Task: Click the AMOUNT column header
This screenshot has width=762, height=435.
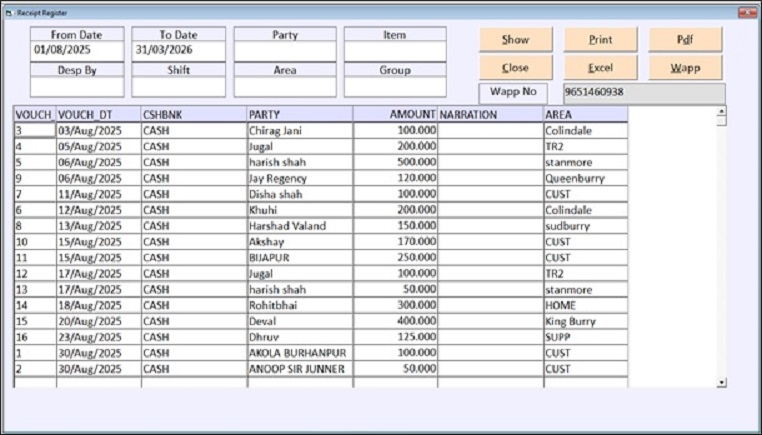Action: [395, 115]
